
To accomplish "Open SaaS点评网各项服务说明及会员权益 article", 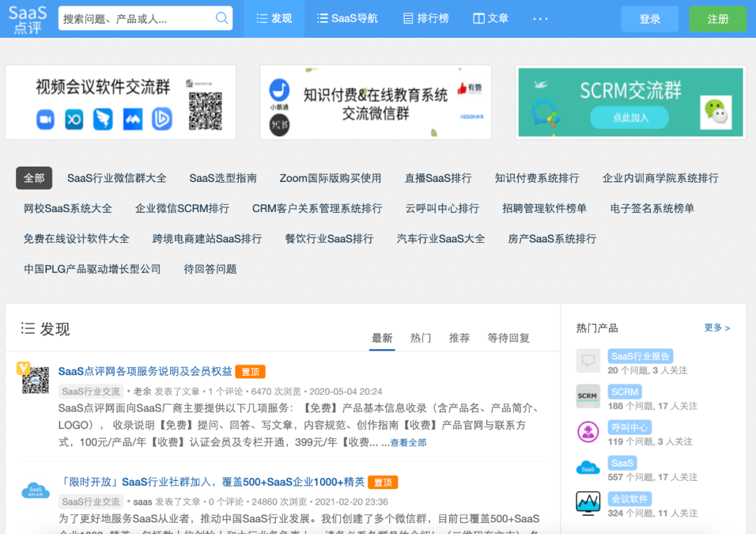I will tap(145, 372).
